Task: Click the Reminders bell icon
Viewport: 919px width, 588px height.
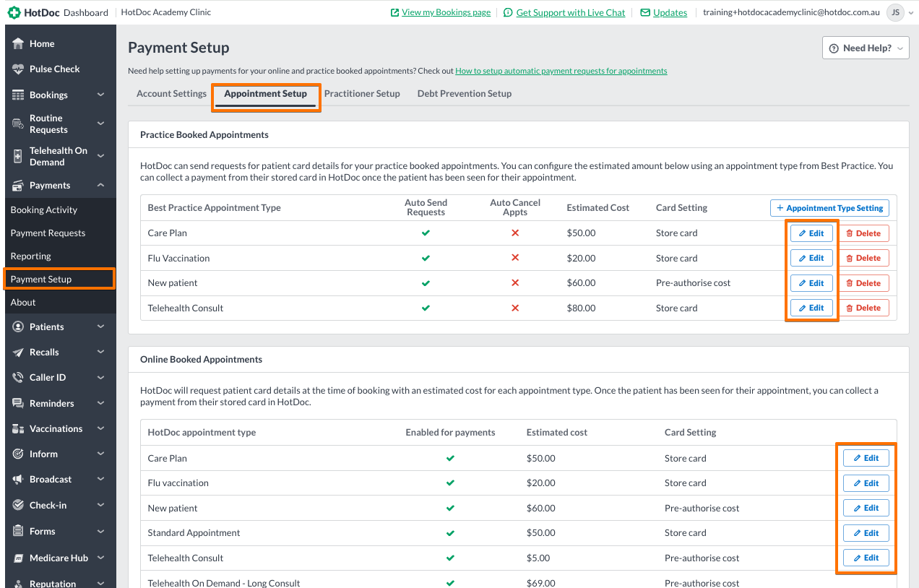Action: [18, 403]
